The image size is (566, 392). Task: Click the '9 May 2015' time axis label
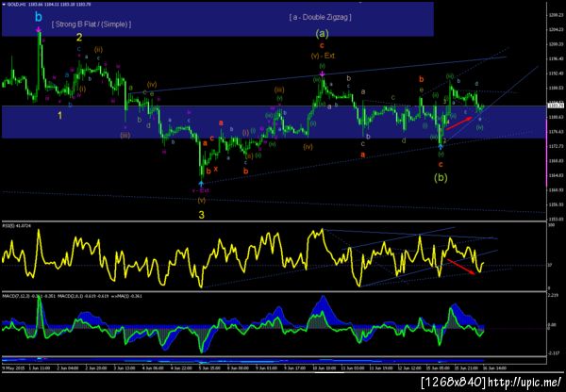(12, 368)
